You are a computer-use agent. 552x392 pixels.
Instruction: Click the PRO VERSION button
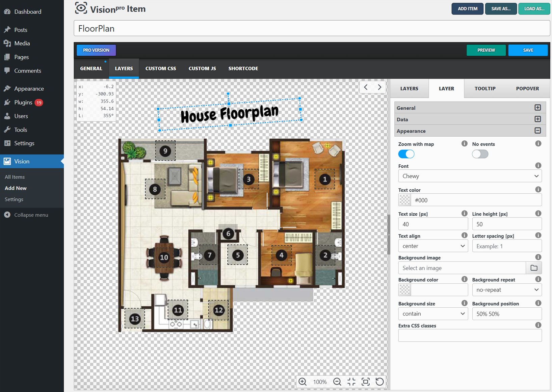96,50
